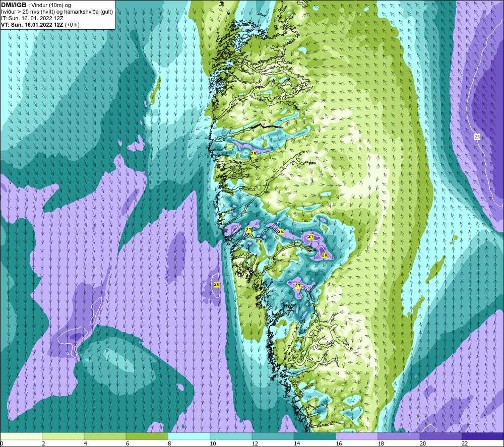Click the 'hviður > 25 m/s' description line
Screen dimensions: 504x447
point(57,12)
